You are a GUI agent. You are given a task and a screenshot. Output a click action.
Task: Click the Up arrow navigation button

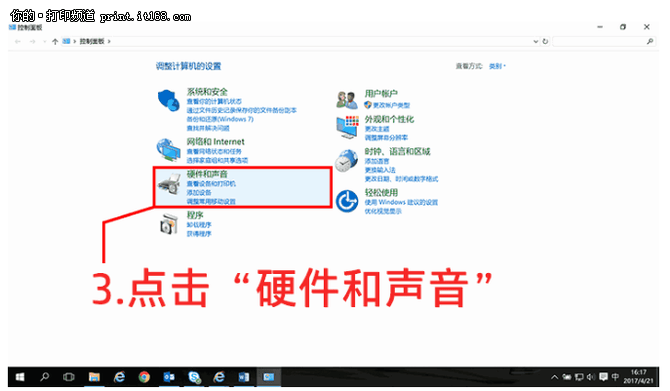tap(55, 41)
